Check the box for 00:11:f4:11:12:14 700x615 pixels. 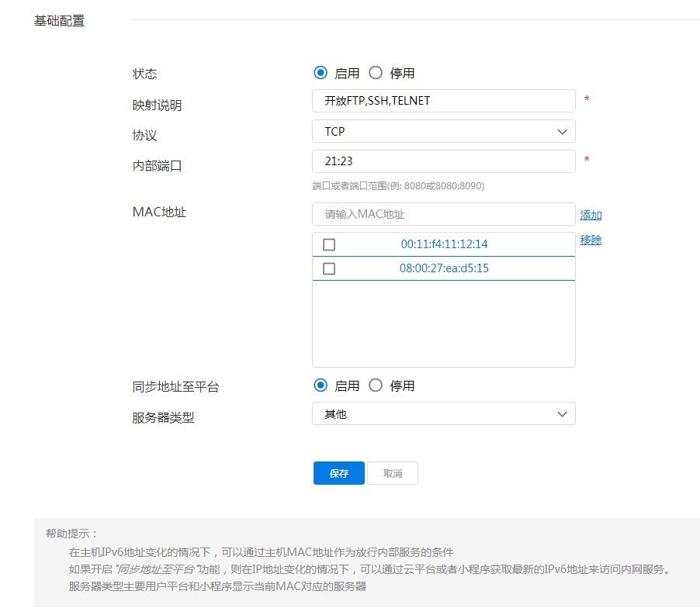pyautogui.click(x=329, y=244)
